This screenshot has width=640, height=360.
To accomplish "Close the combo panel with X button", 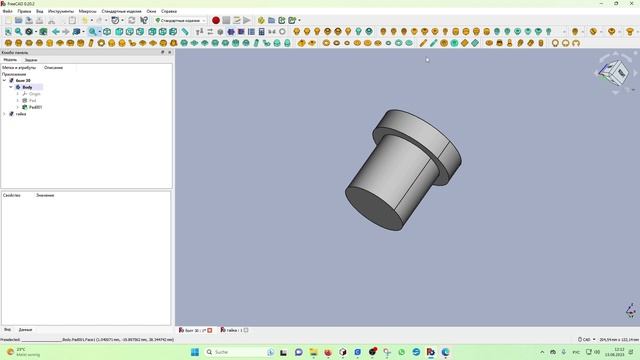I will 170,52.
